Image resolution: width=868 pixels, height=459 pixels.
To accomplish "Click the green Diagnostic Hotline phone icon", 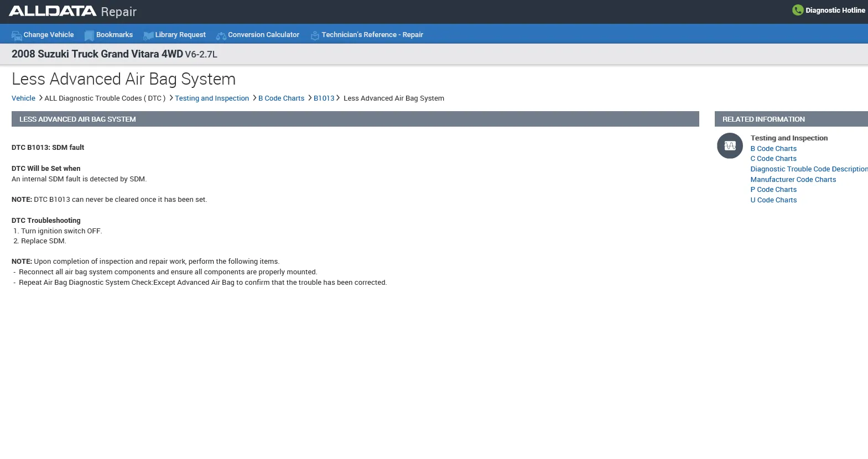I will [x=798, y=10].
